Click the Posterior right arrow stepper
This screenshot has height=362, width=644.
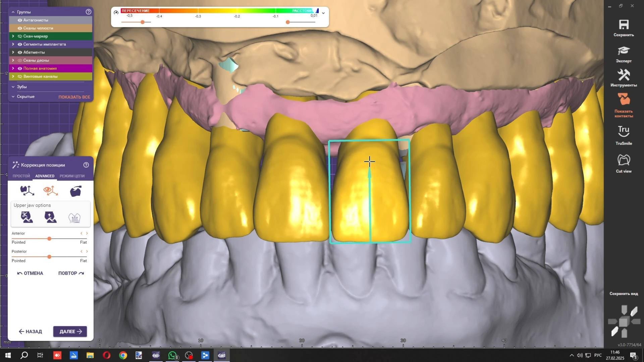click(x=87, y=251)
